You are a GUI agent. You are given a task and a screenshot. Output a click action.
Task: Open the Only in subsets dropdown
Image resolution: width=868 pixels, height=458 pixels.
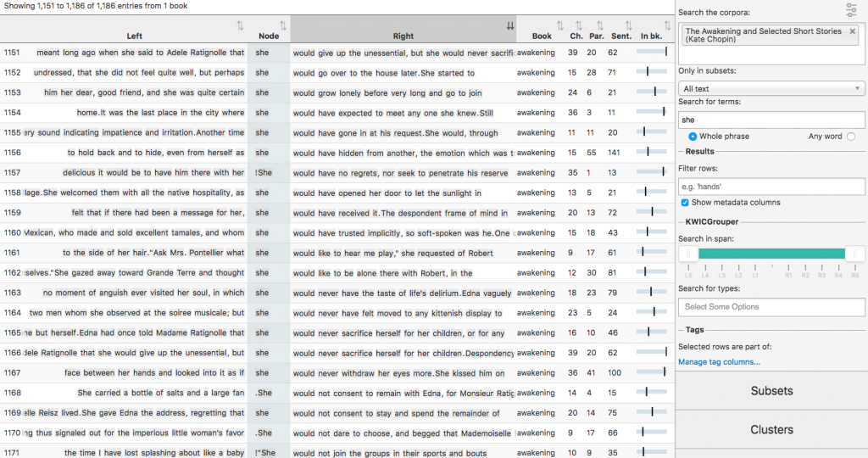[771, 88]
